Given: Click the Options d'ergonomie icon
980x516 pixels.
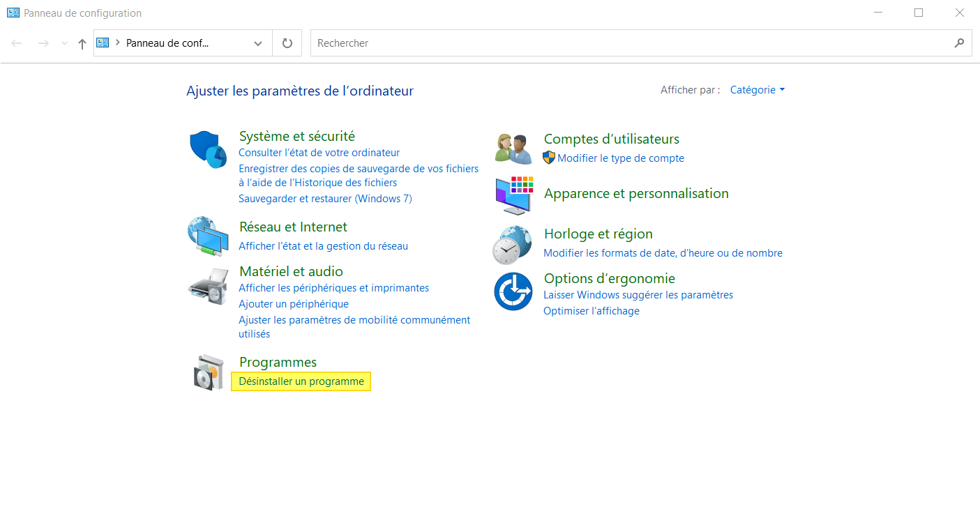Looking at the screenshot, I should click(513, 291).
